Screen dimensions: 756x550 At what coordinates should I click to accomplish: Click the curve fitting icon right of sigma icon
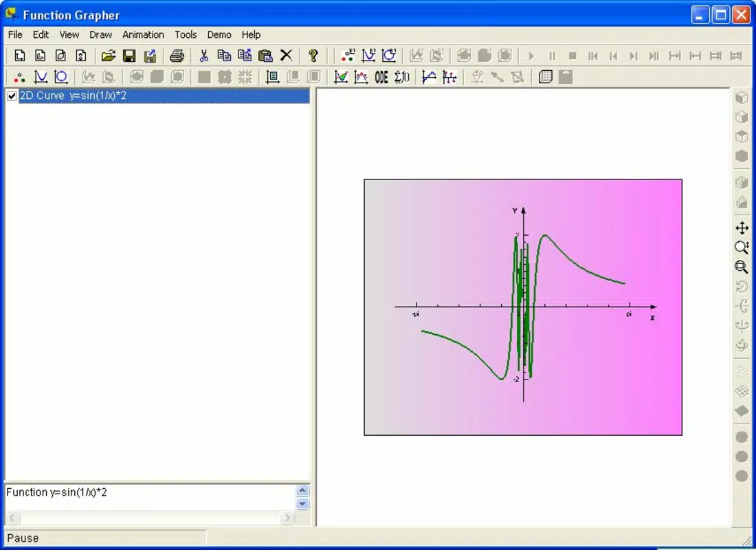[429, 77]
